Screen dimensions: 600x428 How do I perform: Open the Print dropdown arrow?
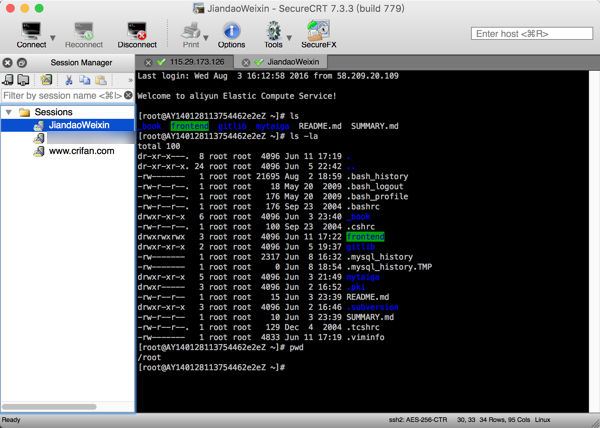pos(206,37)
